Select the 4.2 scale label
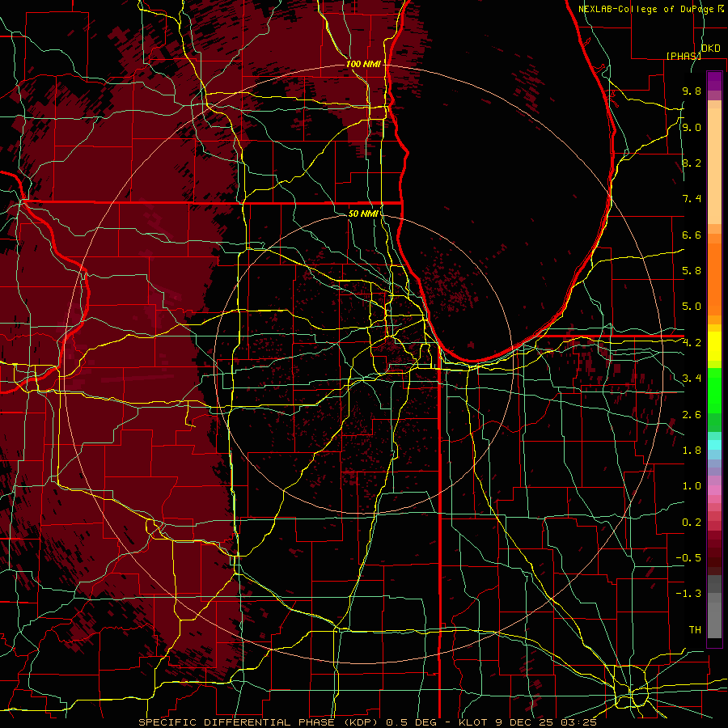Image resolution: width=728 pixels, height=728 pixels. (692, 343)
